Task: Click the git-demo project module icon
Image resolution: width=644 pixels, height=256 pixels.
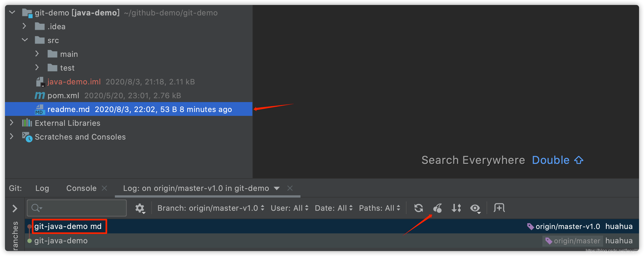Action: [x=27, y=13]
